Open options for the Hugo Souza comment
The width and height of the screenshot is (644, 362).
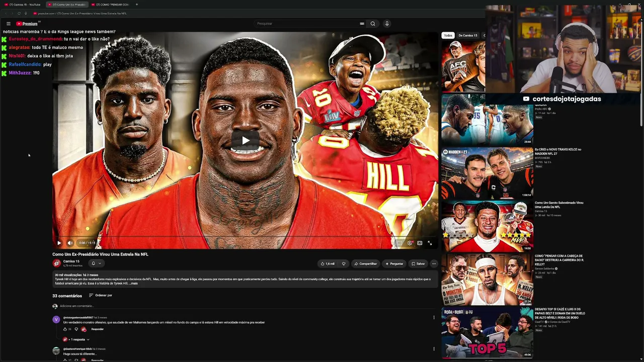click(434, 349)
